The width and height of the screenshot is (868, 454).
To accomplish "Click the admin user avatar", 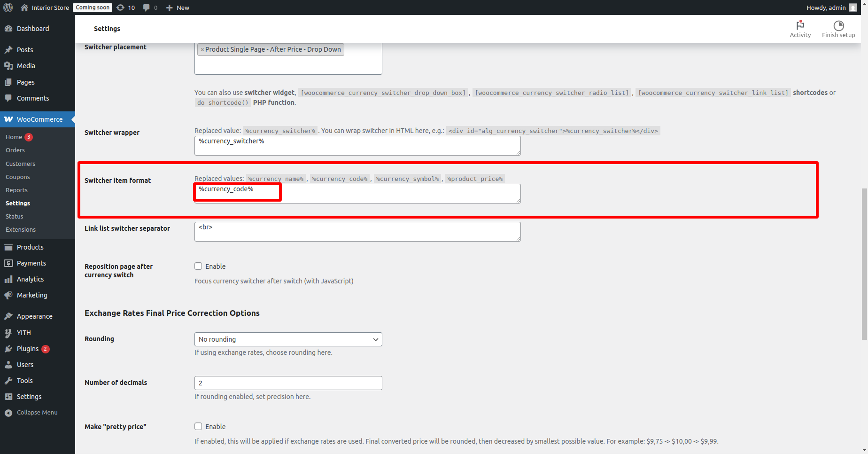I will coord(852,8).
